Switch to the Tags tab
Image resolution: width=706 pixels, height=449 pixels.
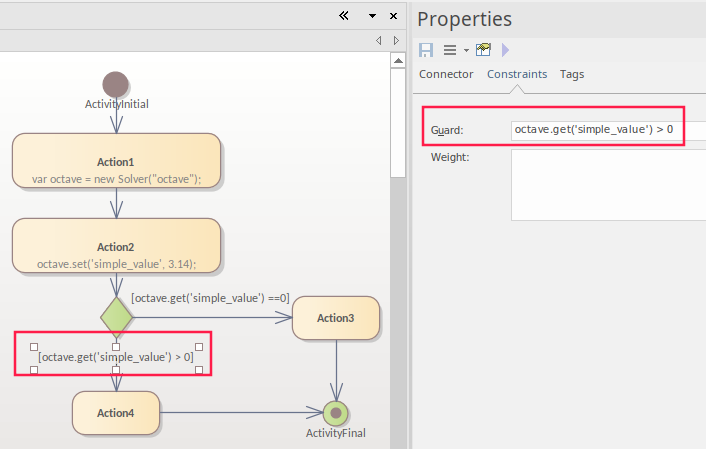[x=572, y=74]
